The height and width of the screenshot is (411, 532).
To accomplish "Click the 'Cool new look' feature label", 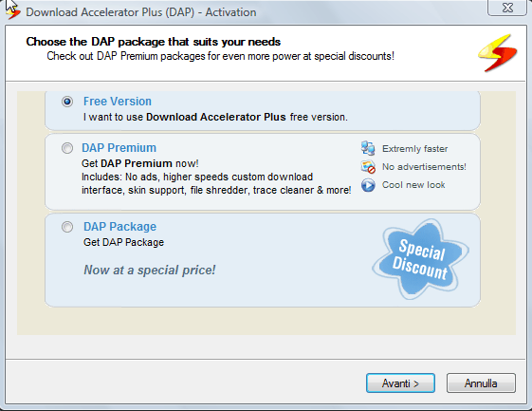I will [413, 185].
